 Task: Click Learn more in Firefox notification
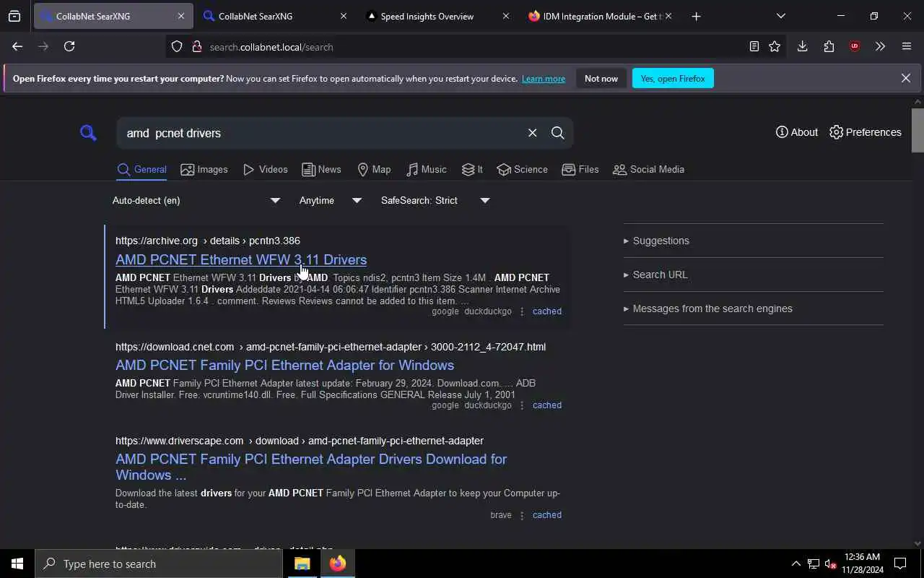point(544,79)
